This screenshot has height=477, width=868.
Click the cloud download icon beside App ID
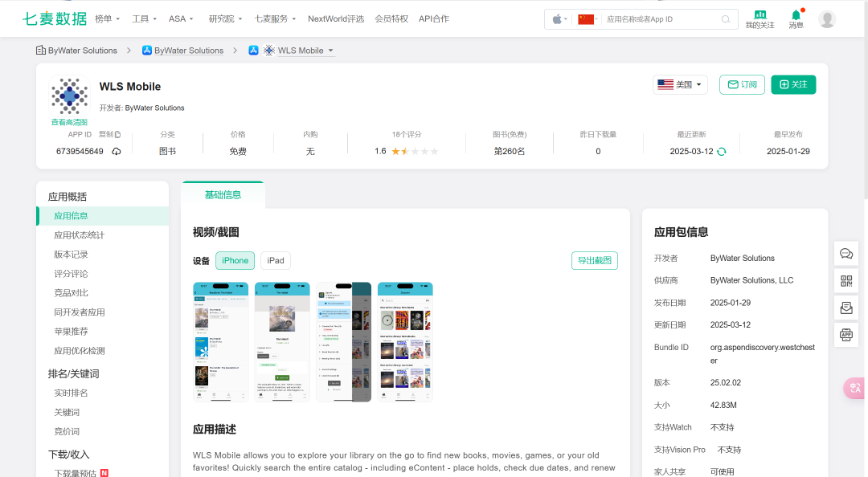tap(117, 152)
